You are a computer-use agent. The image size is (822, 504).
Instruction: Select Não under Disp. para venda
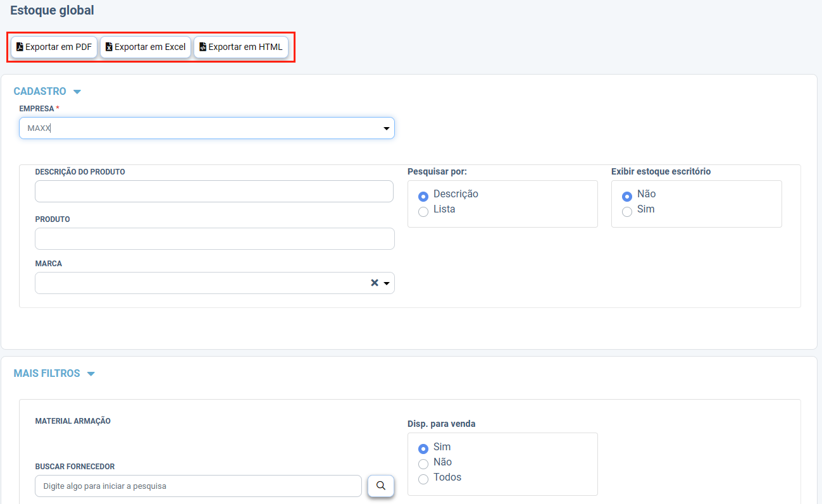(x=423, y=465)
